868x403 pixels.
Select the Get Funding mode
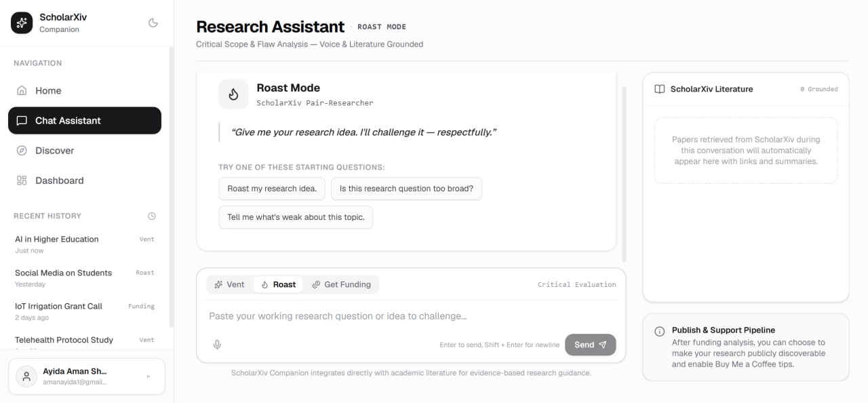[341, 284]
